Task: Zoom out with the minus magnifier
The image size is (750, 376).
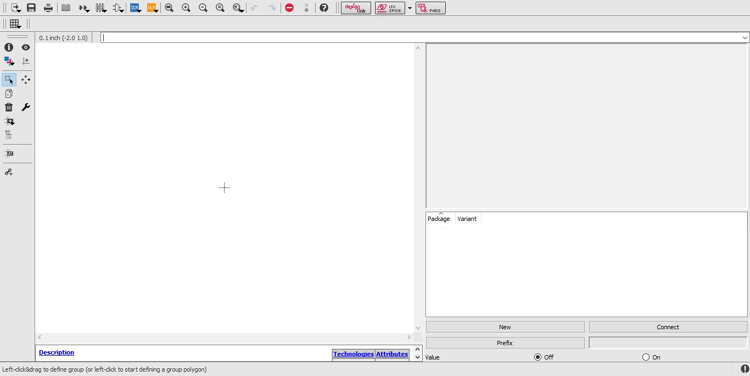Action: click(203, 8)
